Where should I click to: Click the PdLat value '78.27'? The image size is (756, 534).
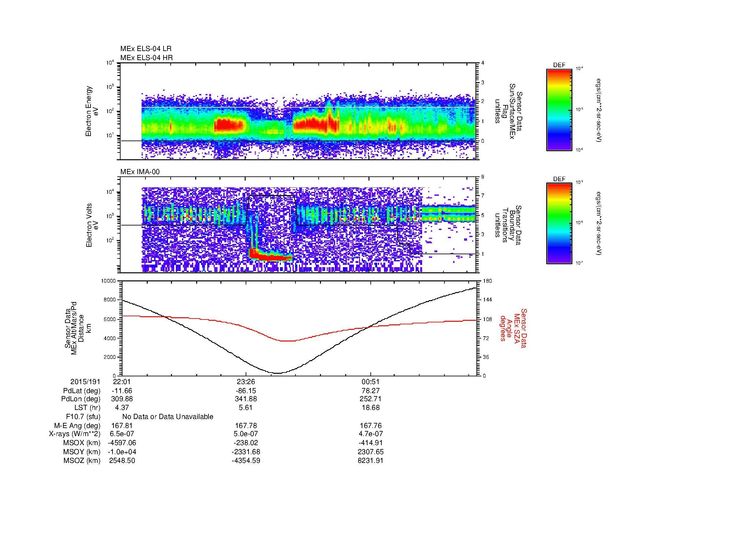point(370,391)
